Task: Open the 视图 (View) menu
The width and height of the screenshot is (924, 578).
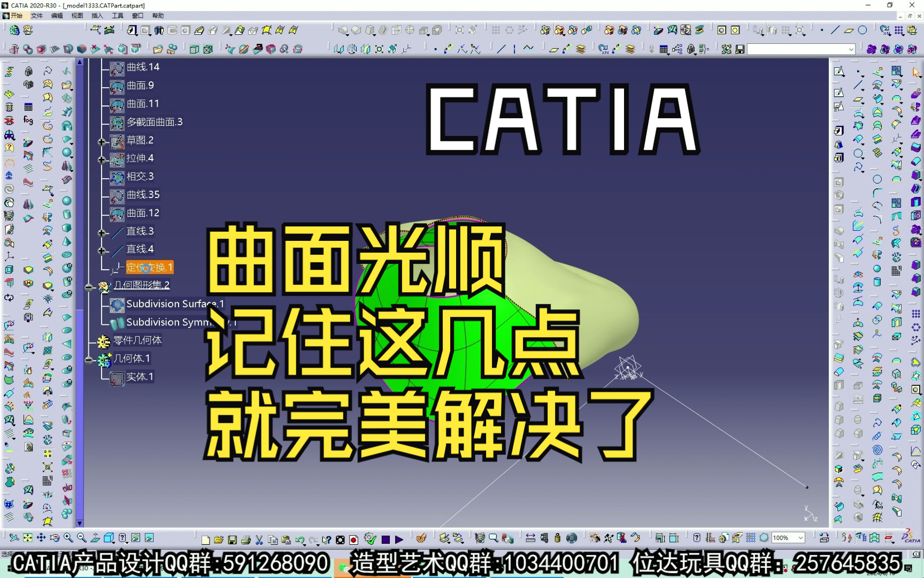Action: click(77, 16)
